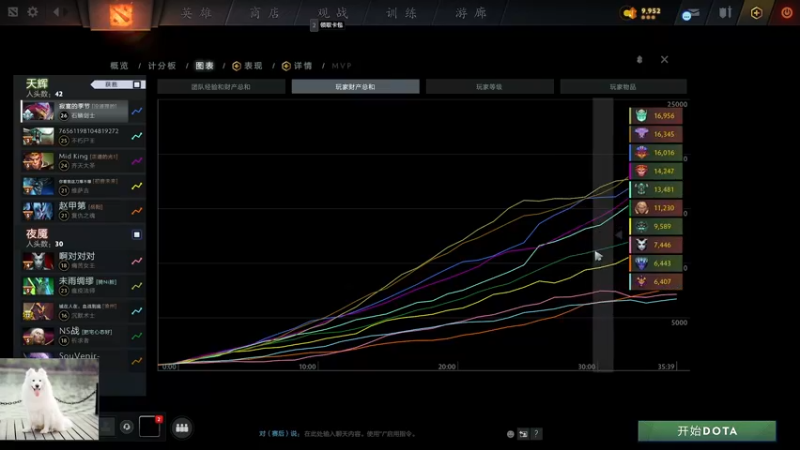Open the 观战 watch menu

coord(333,13)
